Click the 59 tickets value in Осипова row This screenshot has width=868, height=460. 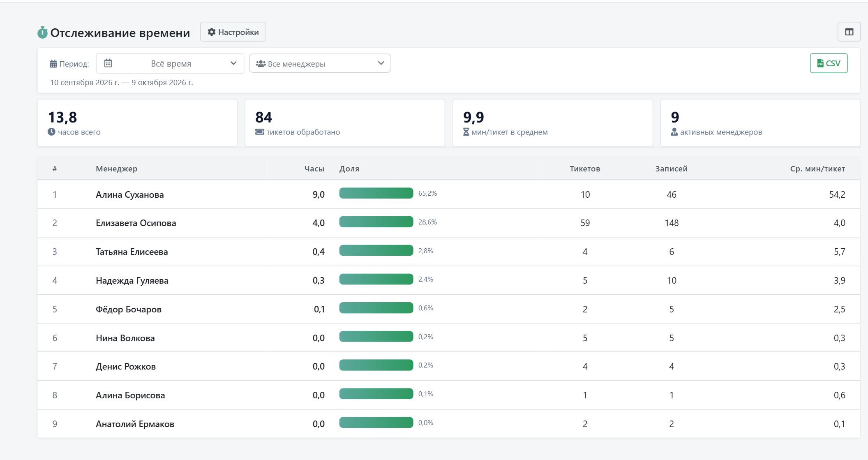click(585, 223)
